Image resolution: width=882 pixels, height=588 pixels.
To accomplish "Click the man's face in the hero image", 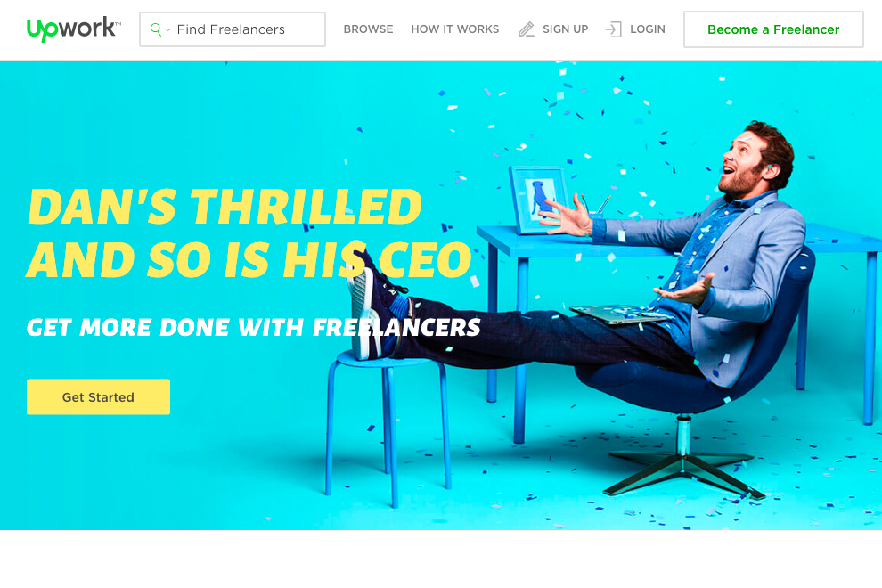I will coord(744,164).
